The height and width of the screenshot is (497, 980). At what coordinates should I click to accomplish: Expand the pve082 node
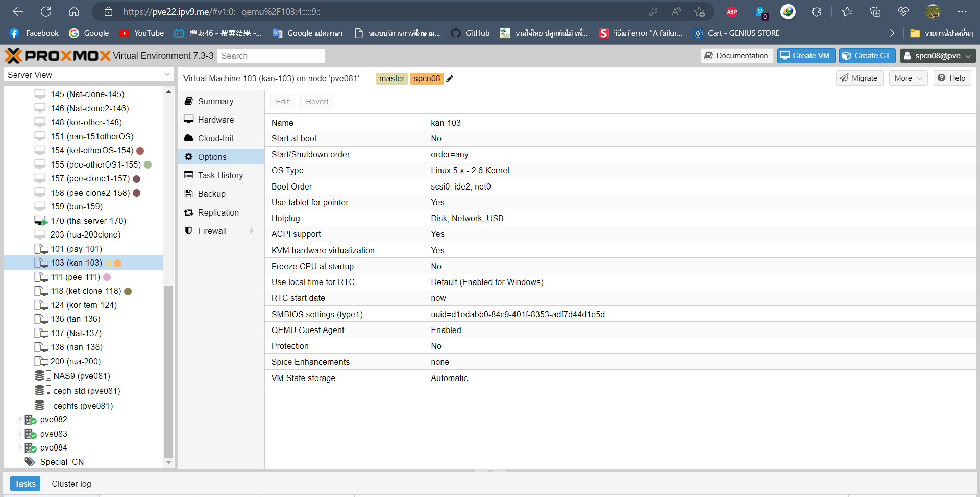pos(20,419)
